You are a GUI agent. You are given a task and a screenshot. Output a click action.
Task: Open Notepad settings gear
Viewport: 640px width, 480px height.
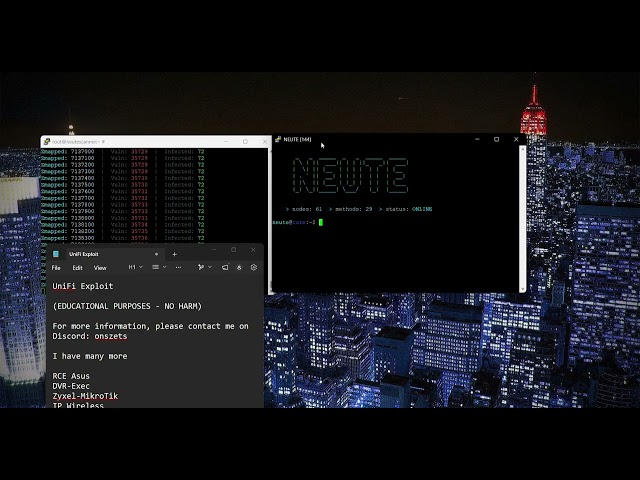coord(254,267)
